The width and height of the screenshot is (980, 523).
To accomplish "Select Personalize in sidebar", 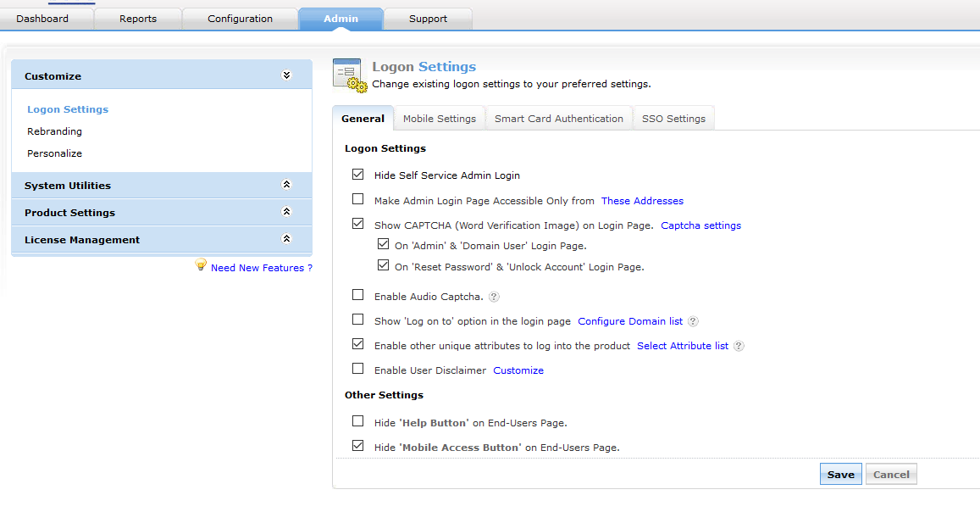I will (x=54, y=153).
